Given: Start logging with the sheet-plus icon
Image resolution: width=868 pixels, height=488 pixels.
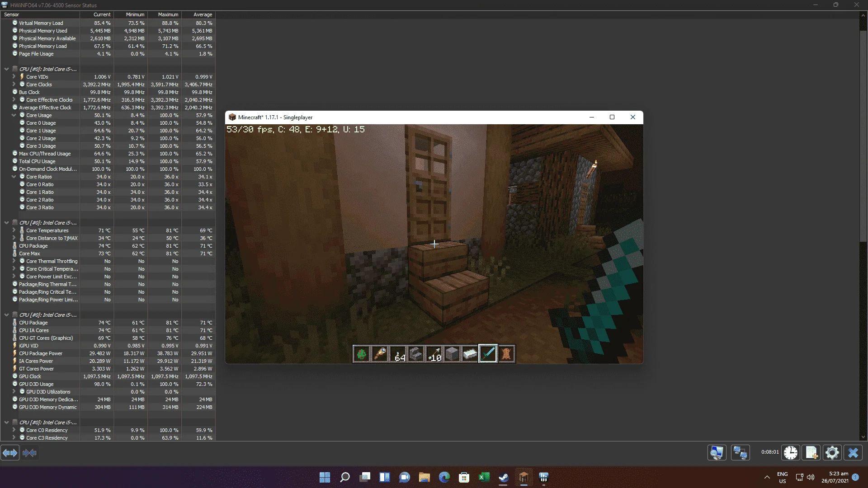Looking at the screenshot, I should click(x=811, y=452).
